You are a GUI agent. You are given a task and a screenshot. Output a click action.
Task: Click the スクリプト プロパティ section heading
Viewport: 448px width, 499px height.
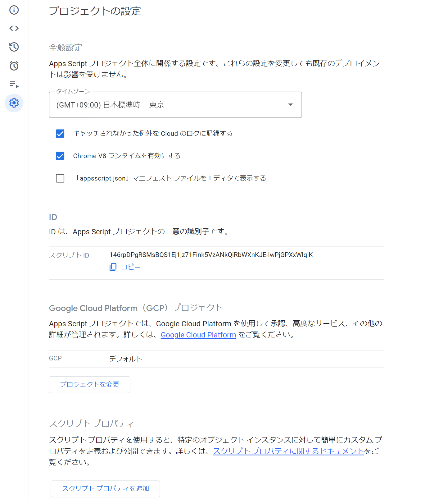coord(91,423)
